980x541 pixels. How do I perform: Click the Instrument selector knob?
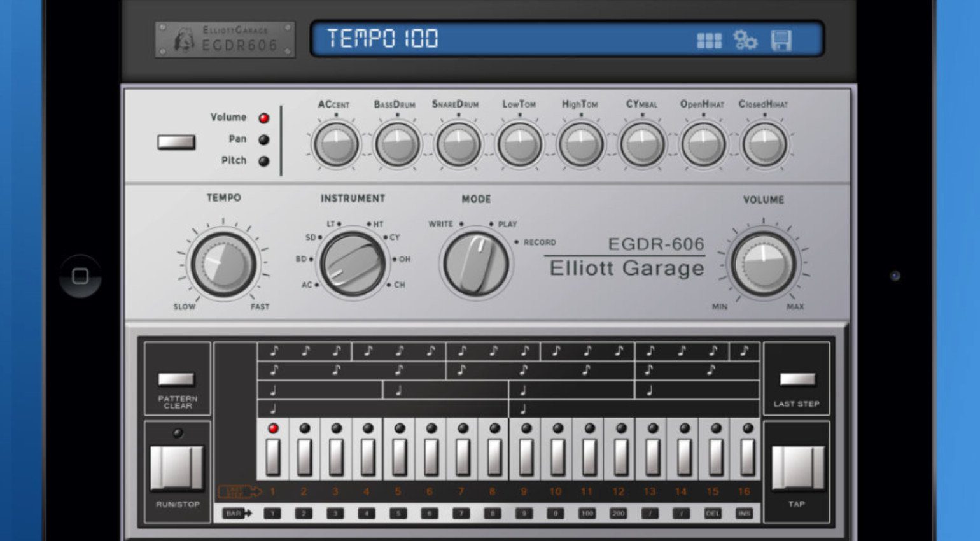[x=353, y=263]
